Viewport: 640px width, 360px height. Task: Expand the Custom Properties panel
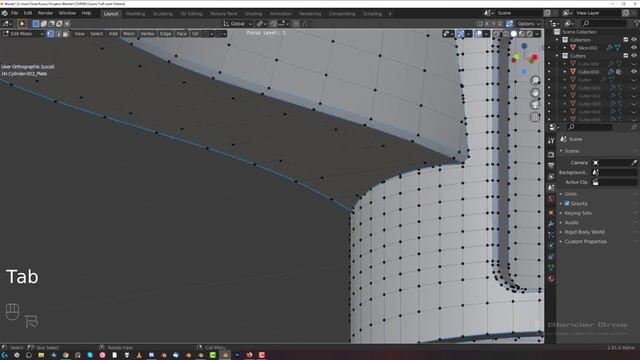585,242
